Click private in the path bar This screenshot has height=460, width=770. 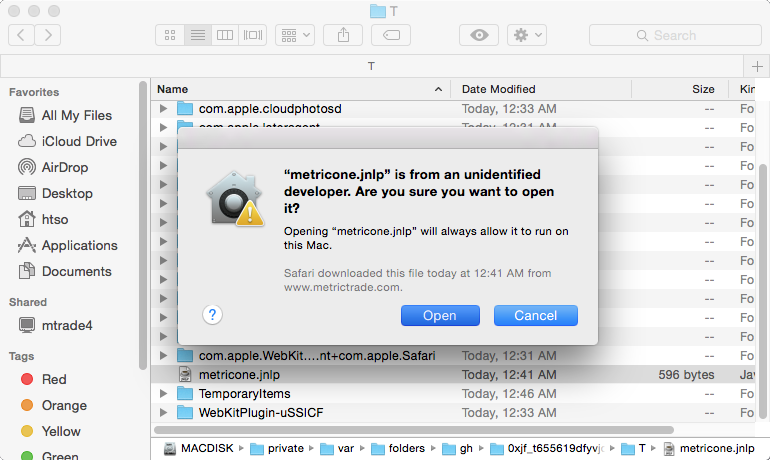(277, 448)
